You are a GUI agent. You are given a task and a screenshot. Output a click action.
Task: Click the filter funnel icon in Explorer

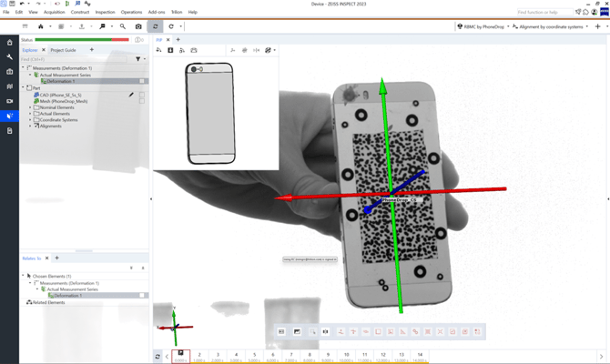click(x=138, y=59)
